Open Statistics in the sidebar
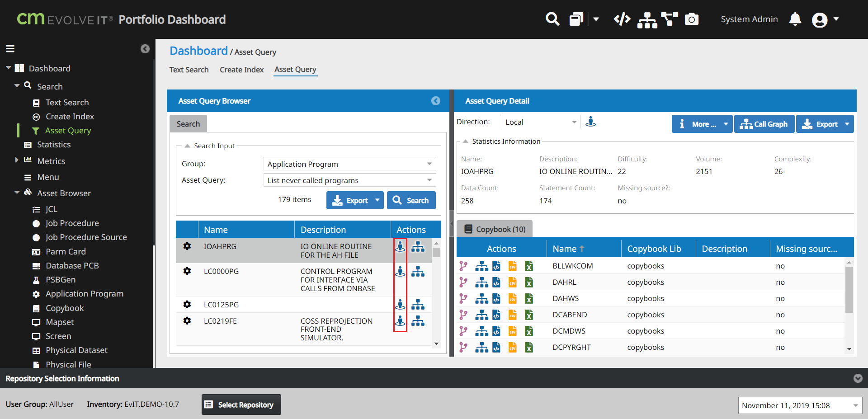The image size is (868, 419). [x=54, y=145]
